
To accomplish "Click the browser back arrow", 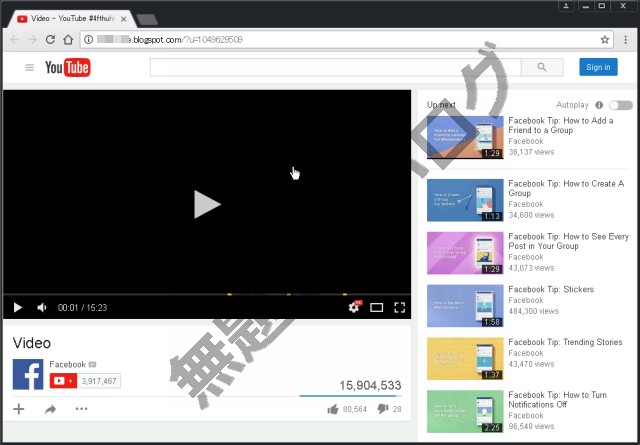I will (15, 40).
